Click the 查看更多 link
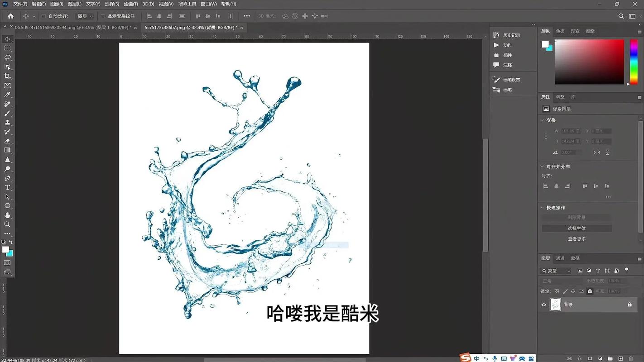The image size is (644, 362). point(577,238)
